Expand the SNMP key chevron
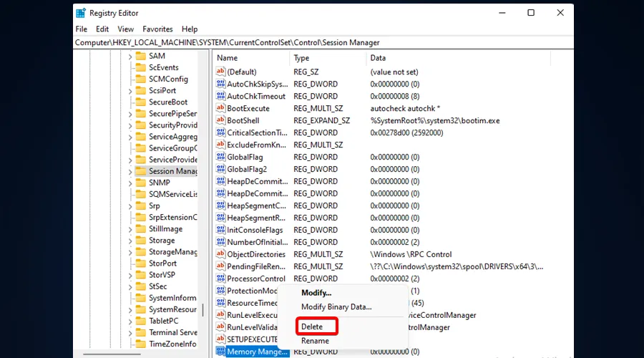 (130, 183)
